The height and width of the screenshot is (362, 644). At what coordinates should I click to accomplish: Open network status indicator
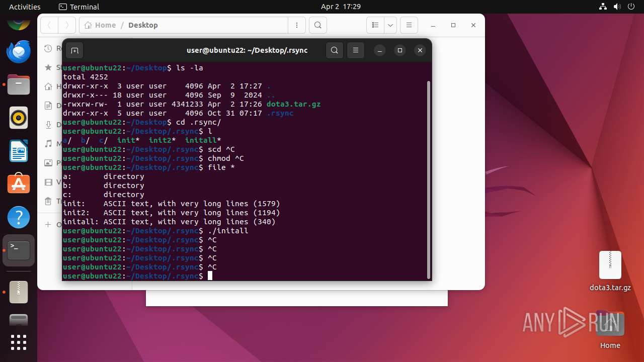tap(603, 7)
